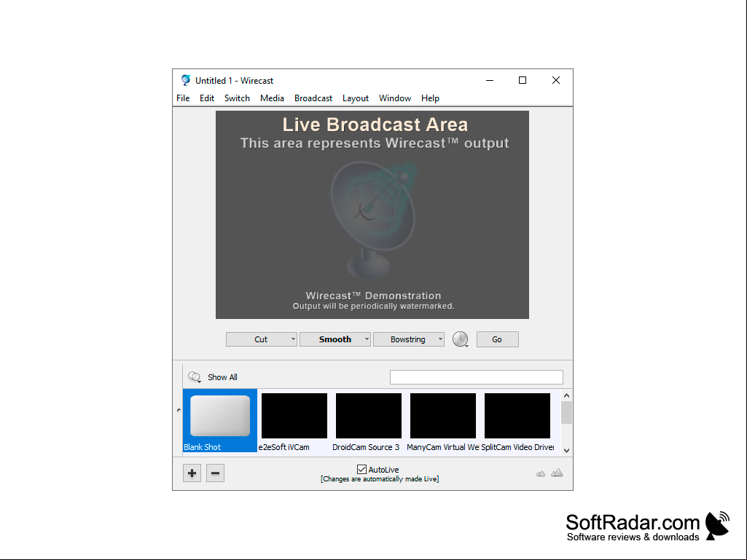
Task: Remove shot with the minus button
Action: [215, 473]
